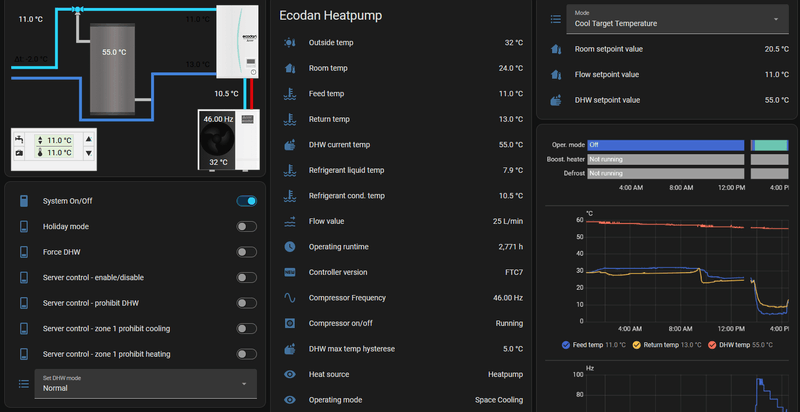Click the Flow value waves icon
This screenshot has width=800, height=412.
pyautogui.click(x=290, y=221)
